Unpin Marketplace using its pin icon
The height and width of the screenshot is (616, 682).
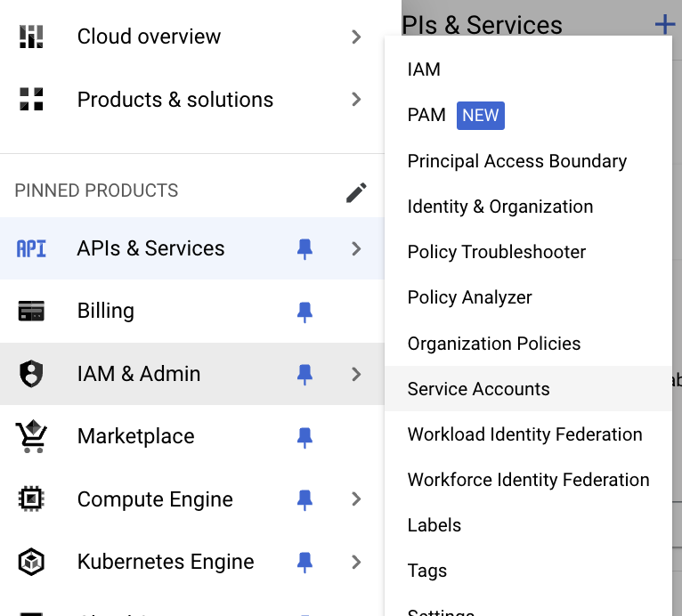pyautogui.click(x=304, y=437)
